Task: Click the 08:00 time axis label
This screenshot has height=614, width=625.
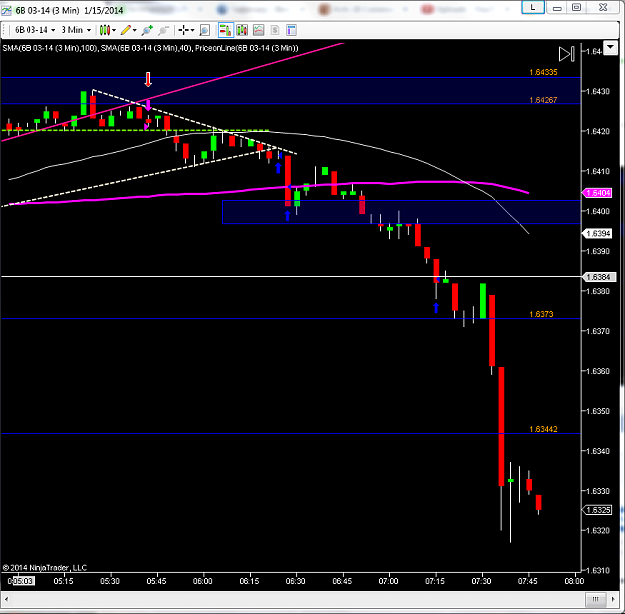Action: pos(574,581)
